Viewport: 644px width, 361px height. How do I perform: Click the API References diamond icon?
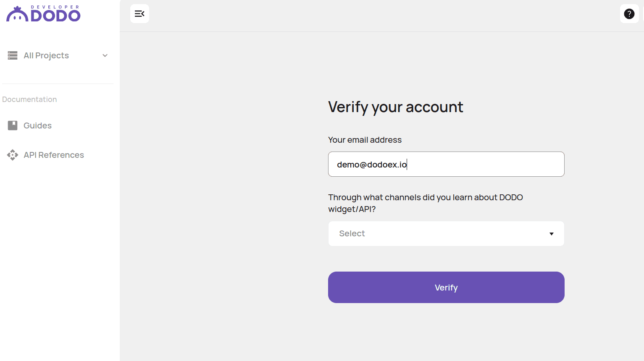coord(13,155)
